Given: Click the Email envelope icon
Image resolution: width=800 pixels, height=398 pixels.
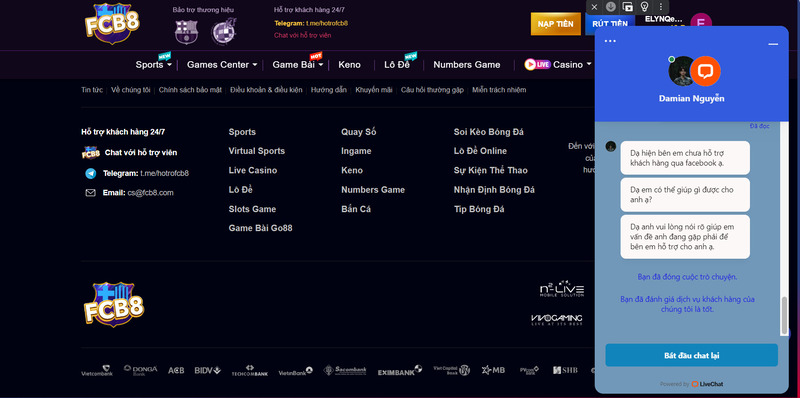Looking at the screenshot, I should point(90,193).
